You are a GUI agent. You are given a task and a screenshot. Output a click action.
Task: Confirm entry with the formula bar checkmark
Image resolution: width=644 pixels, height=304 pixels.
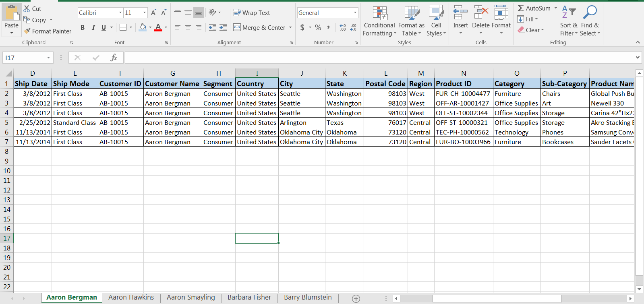pos(96,58)
